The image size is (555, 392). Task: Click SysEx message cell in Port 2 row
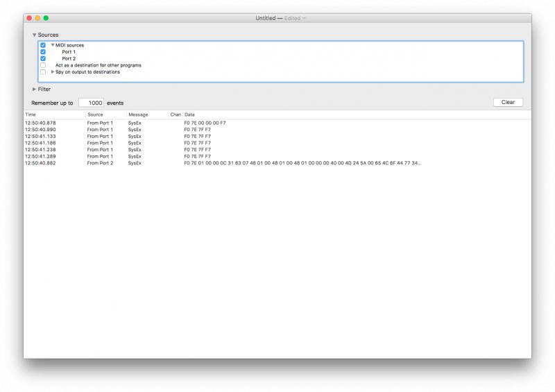coord(135,163)
